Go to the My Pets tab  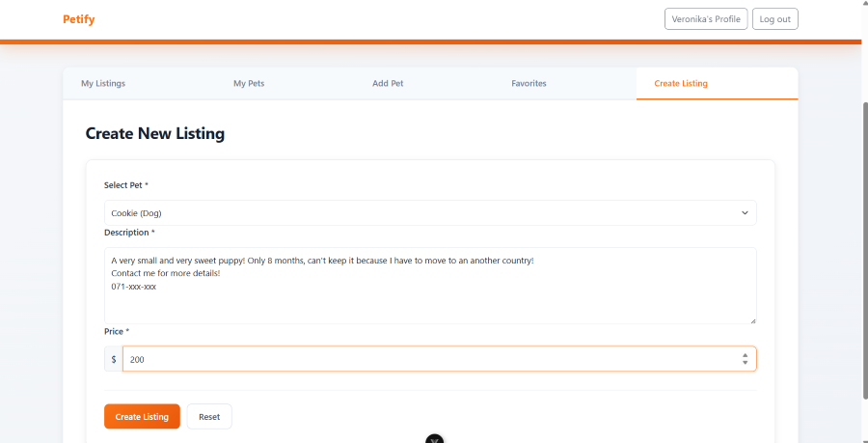tap(249, 84)
